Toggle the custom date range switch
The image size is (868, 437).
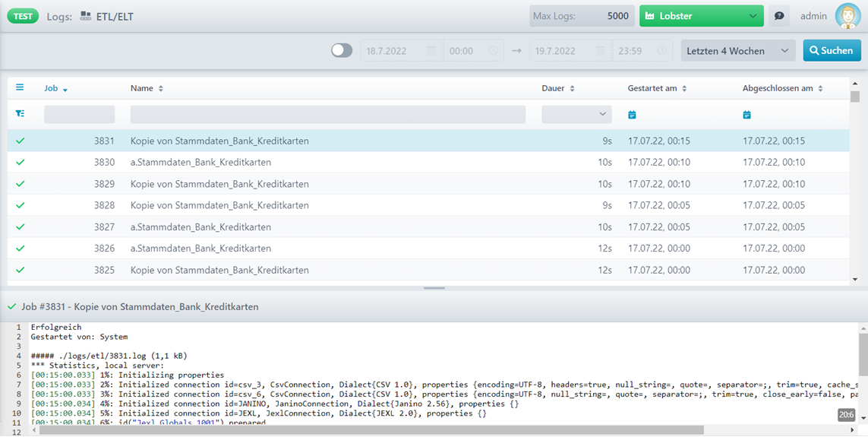click(342, 50)
